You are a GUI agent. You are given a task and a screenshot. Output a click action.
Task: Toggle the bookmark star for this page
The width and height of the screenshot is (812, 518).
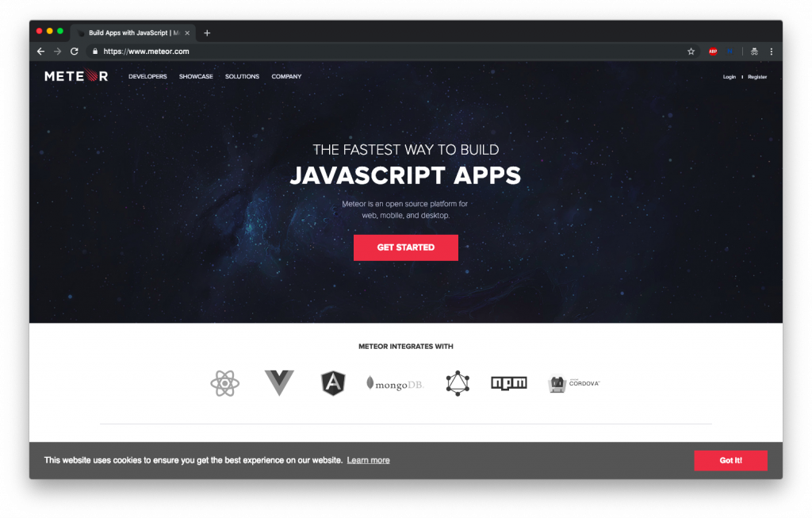pos(691,51)
